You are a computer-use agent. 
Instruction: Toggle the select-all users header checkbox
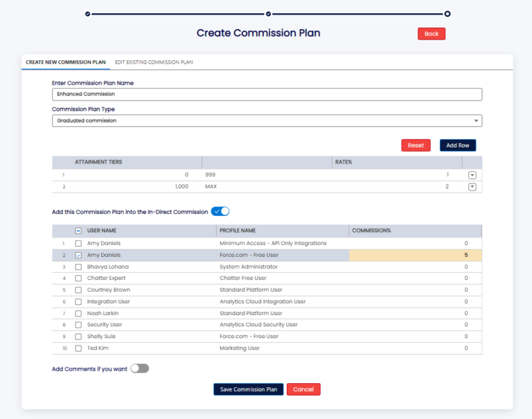[78, 231]
